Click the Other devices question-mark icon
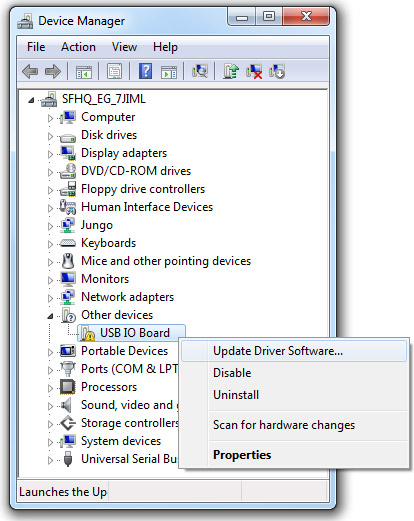This screenshot has height=521, width=414. click(68, 315)
